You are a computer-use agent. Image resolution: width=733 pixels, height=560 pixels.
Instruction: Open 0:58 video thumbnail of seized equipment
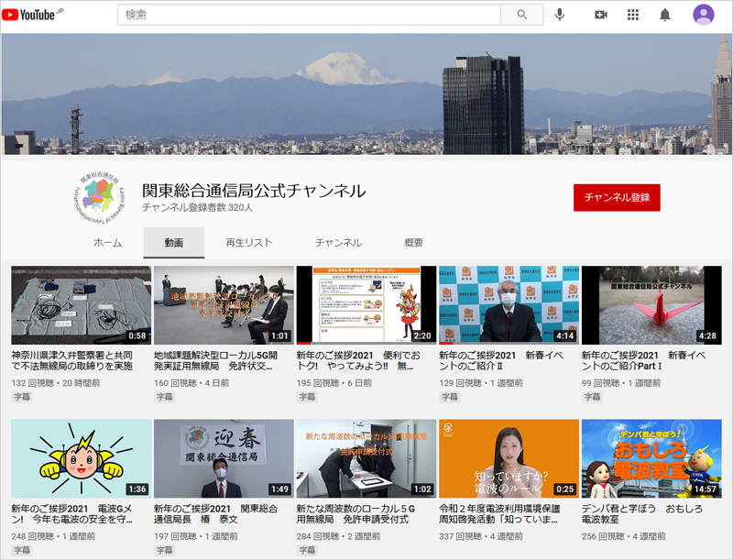(81, 305)
